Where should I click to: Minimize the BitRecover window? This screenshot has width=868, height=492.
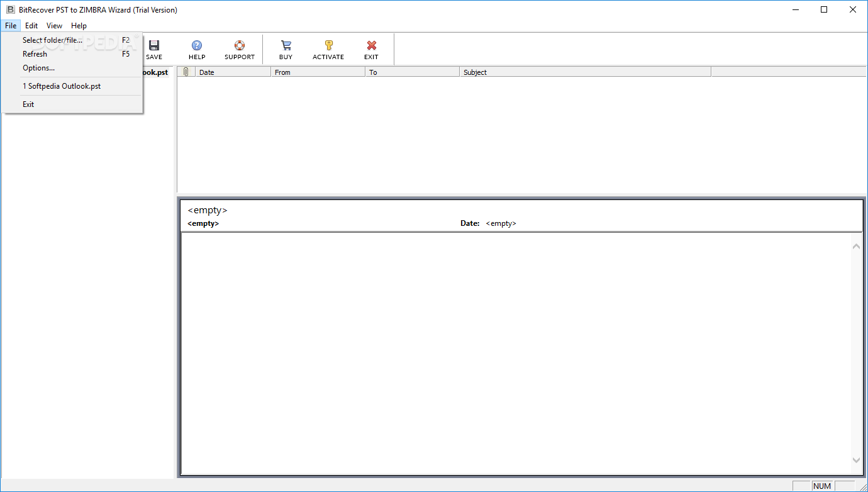tap(795, 9)
